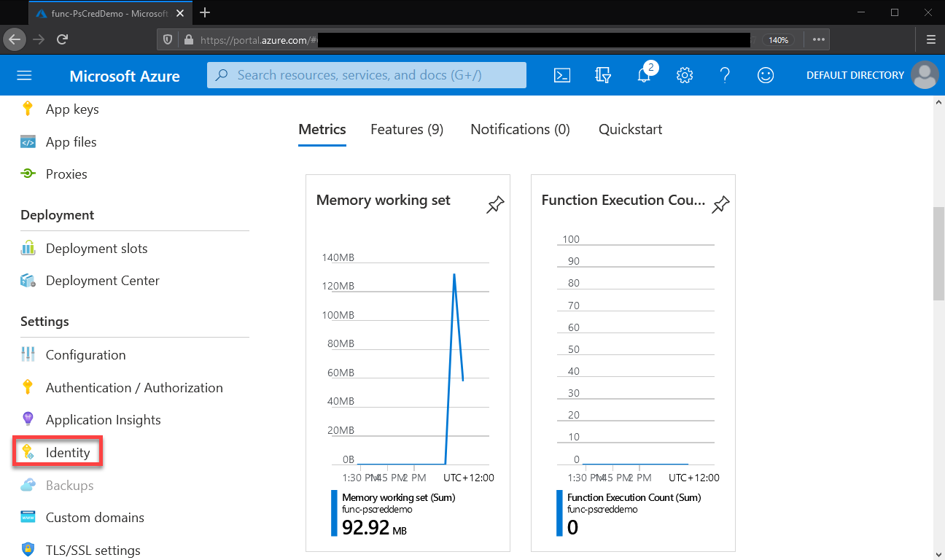View notifications via the bell icon
This screenshot has height=560, width=945.
[x=644, y=75]
